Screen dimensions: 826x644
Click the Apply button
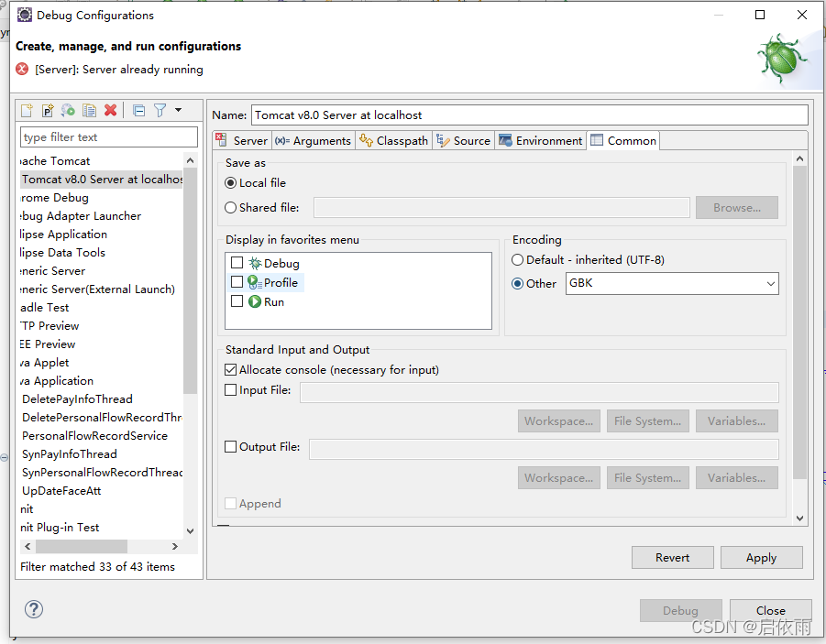point(762,557)
